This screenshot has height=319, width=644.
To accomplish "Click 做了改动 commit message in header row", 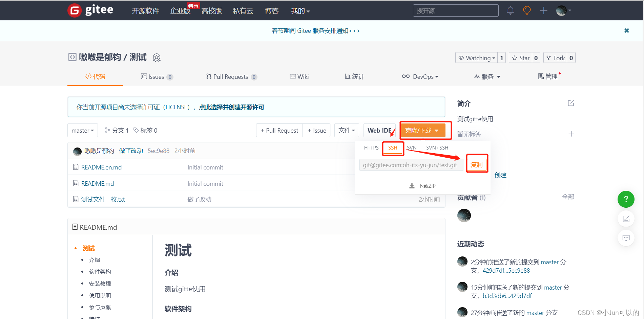I will point(131,151).
